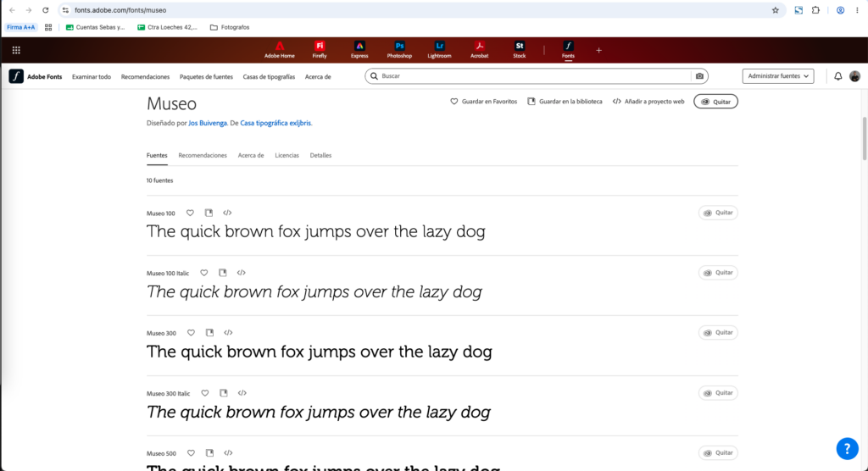The height and width of the screenshot is (471, 868).
Task: Favorite Museo 500 with heart icon
Action: click(x=191, y=452)
